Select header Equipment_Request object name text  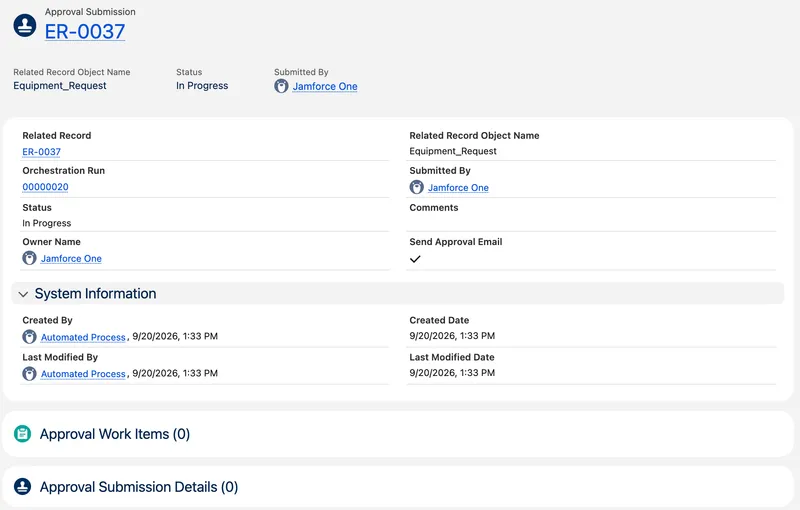click(60, 86)
